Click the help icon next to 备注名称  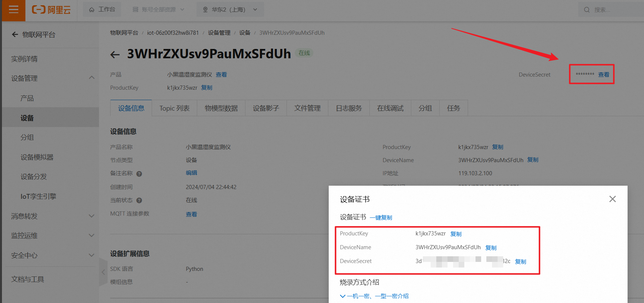pos(139,174)
